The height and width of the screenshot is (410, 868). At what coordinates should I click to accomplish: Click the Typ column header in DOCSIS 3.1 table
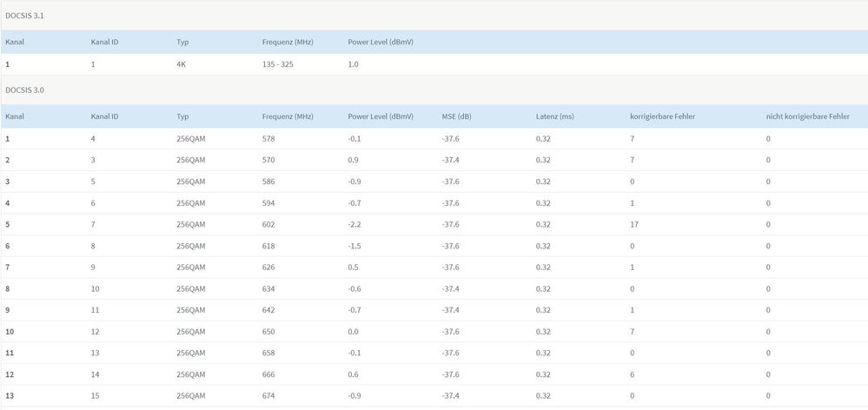182,42
